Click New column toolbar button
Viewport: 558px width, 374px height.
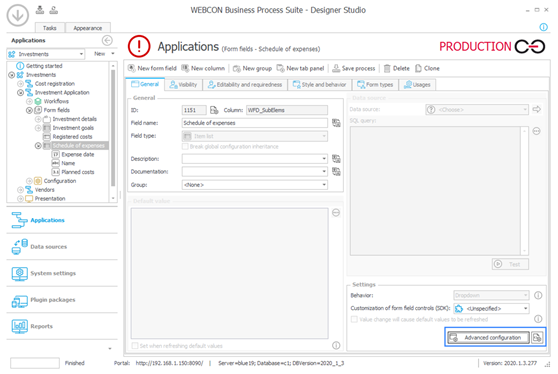[x=203, y=68]
